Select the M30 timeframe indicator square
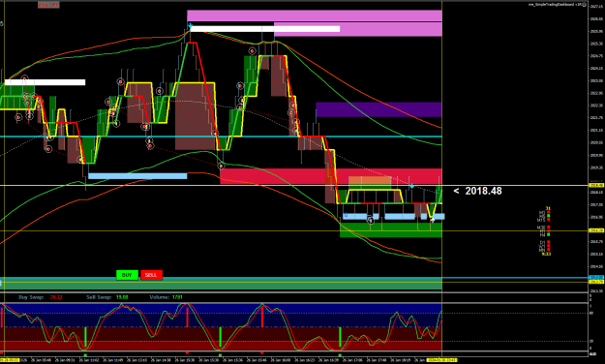 tap(548, 227)
